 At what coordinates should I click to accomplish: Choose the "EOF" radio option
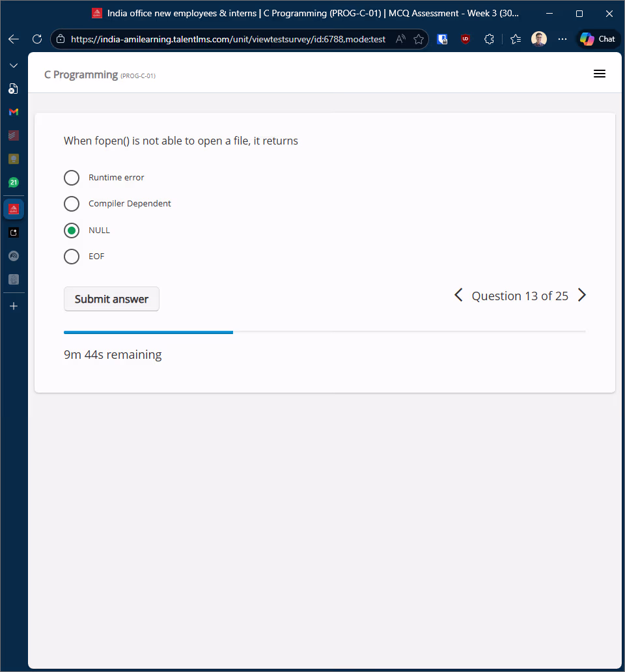coord(72,257)
